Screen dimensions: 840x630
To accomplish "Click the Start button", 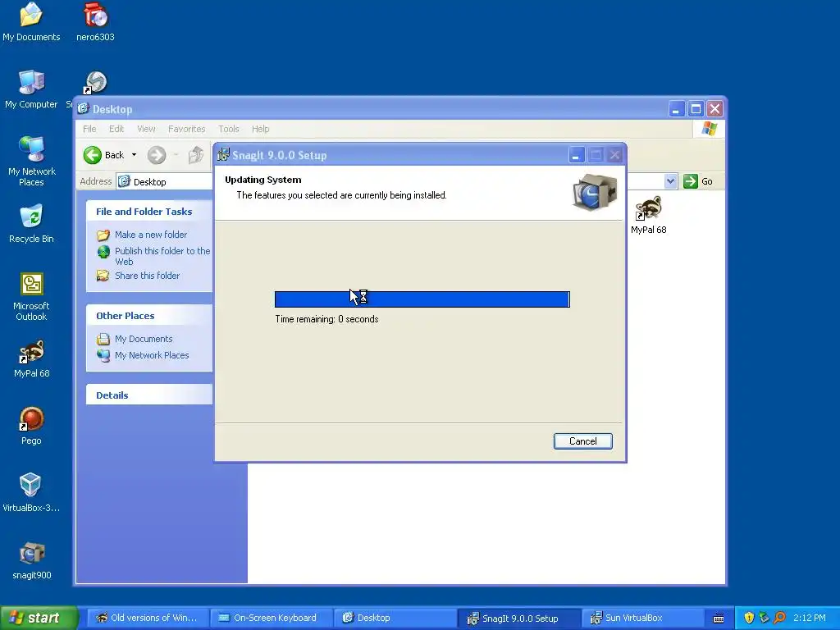I will (x=39, y=618).
